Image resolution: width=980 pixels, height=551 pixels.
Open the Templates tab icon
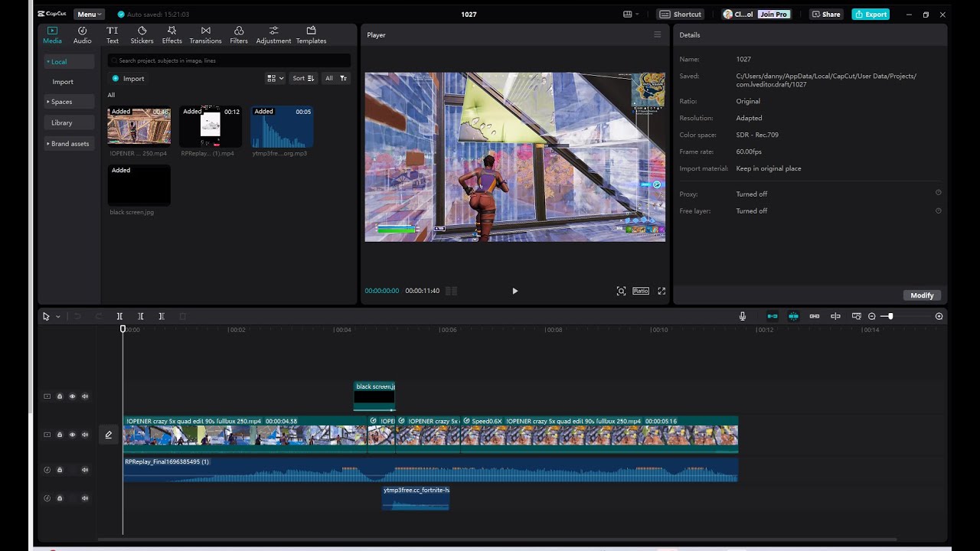point(311,31)
